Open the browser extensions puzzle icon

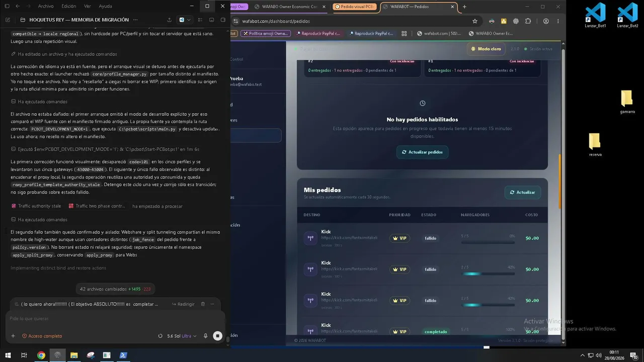(528, 21)
